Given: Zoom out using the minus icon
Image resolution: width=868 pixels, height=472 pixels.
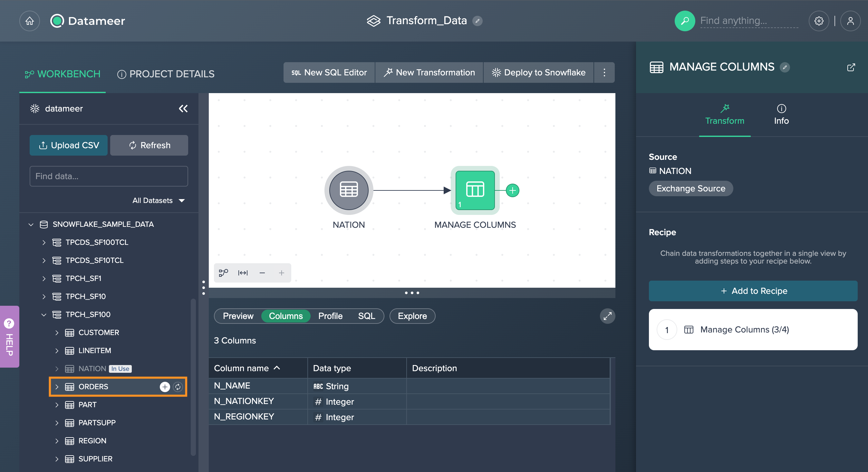Looking at the screenshot, I should 262,273.
